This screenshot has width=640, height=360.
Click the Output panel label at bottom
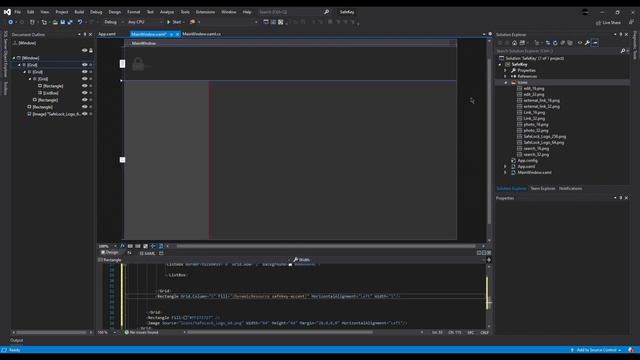[x=17, y=340]
